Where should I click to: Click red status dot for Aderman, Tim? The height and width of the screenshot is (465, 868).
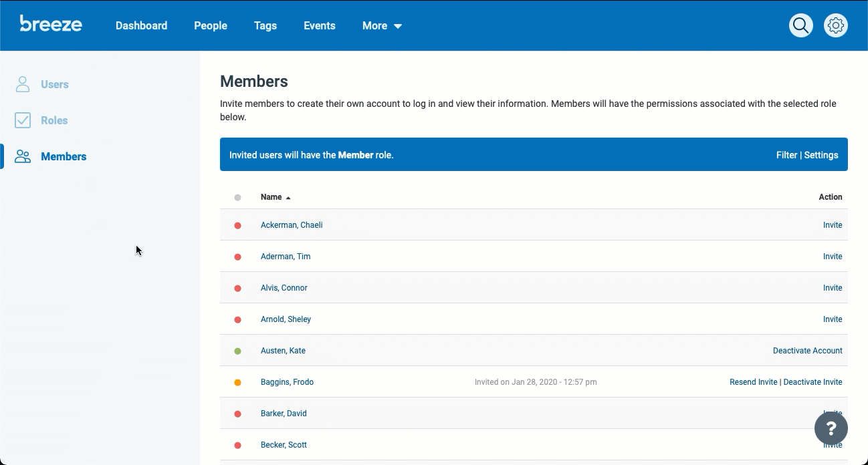237,257
